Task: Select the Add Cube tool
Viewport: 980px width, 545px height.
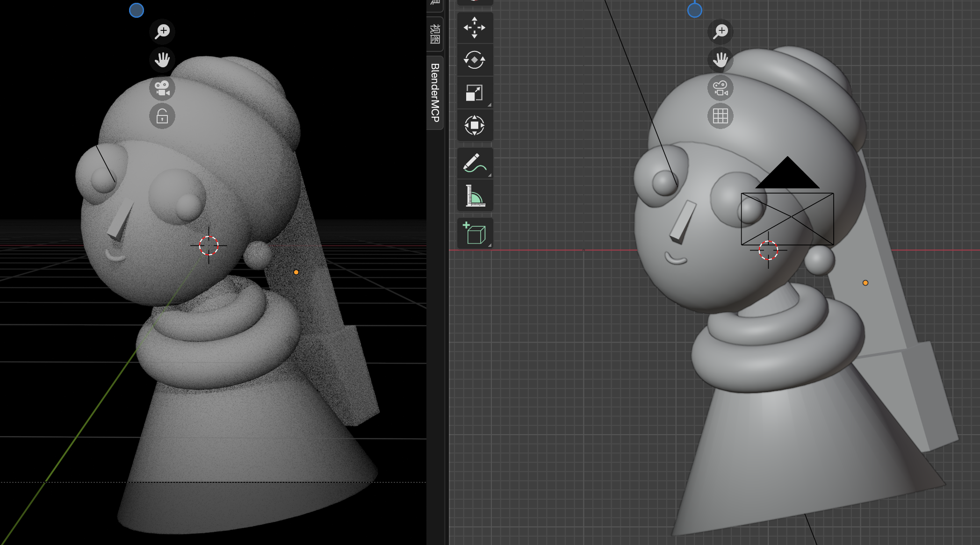Action: [x=474, y=232]
